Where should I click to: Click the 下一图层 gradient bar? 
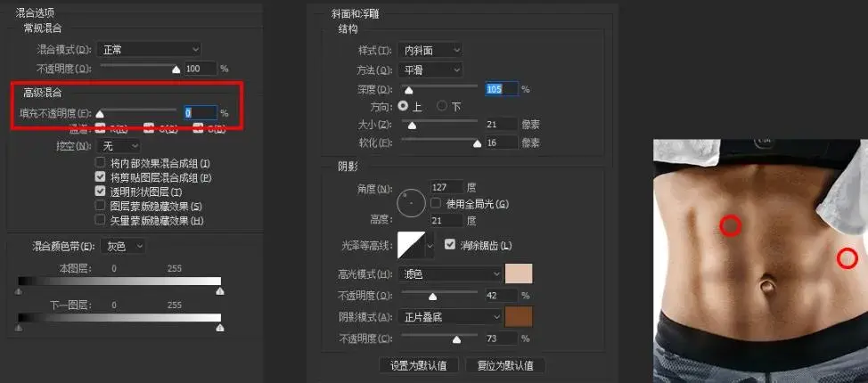click(x=119, y=318)
